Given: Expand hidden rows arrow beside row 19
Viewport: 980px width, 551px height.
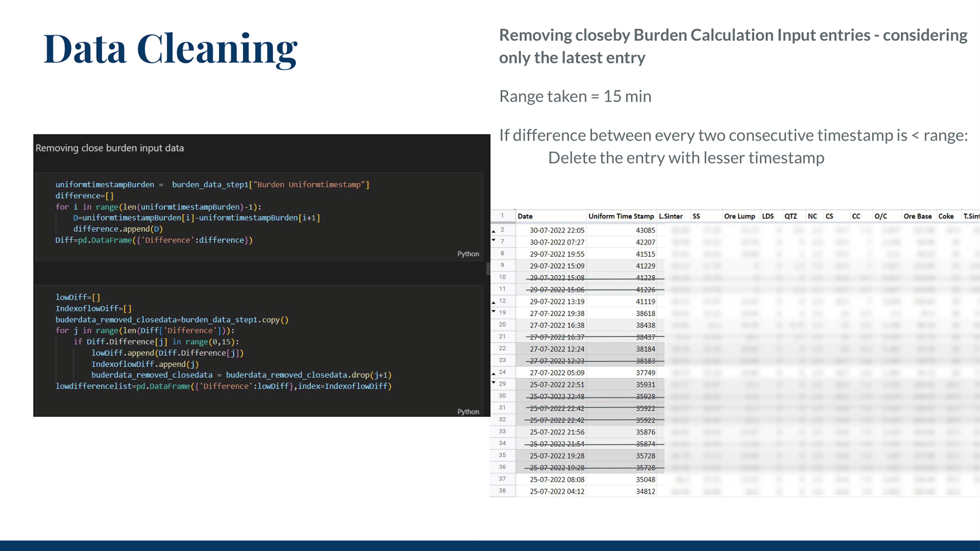Looking at the screenshot, I should pos(493,311).
